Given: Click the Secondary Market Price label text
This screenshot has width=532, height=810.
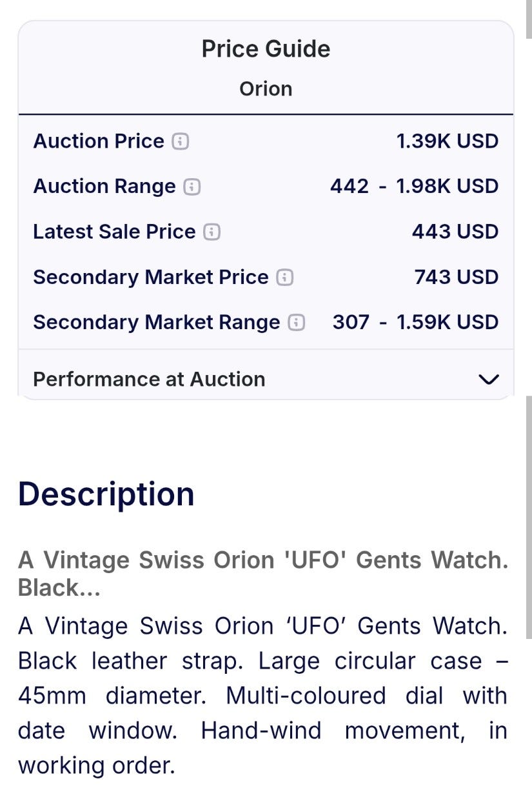Looking at the screenshot, I should 150,278.
